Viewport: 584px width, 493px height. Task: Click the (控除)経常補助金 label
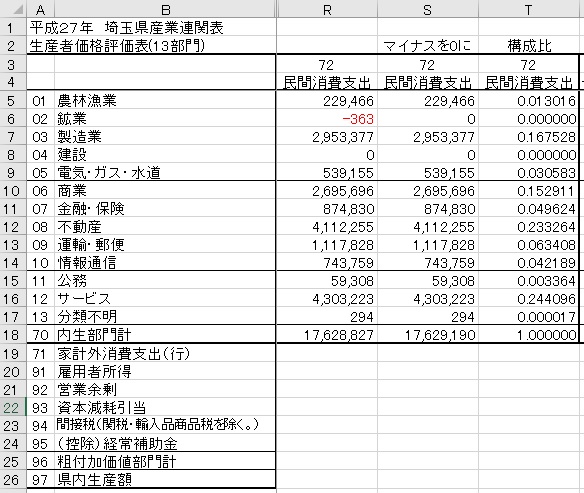coord(117,443)
